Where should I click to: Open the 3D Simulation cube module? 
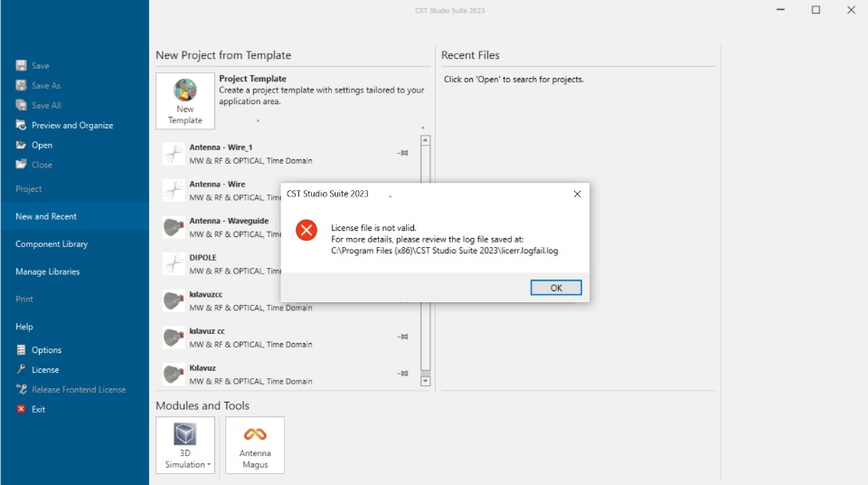click(x=184, y=434)
